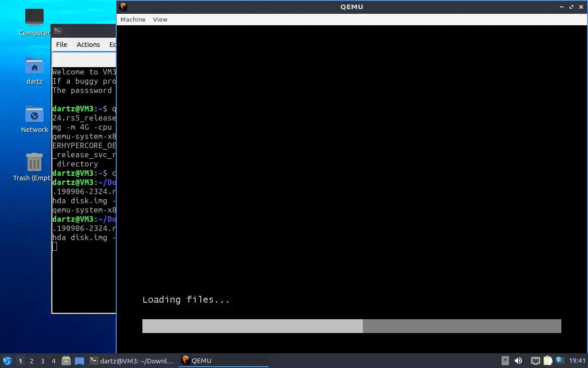Open the update notifier tray icon
This screenshot has height=368, width=588.
click(559, 360)
